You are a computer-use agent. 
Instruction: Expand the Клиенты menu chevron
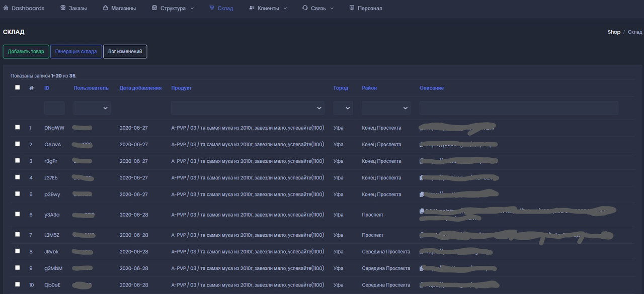pos(285,9)
